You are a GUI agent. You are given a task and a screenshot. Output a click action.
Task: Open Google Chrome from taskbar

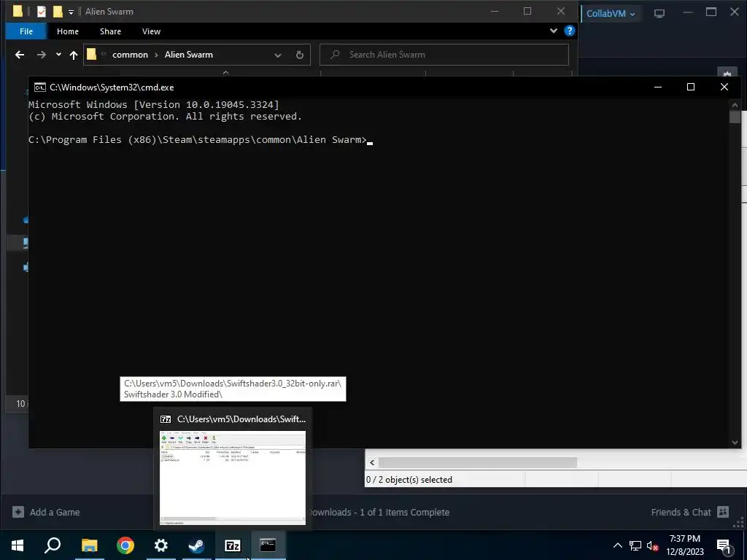125,545
